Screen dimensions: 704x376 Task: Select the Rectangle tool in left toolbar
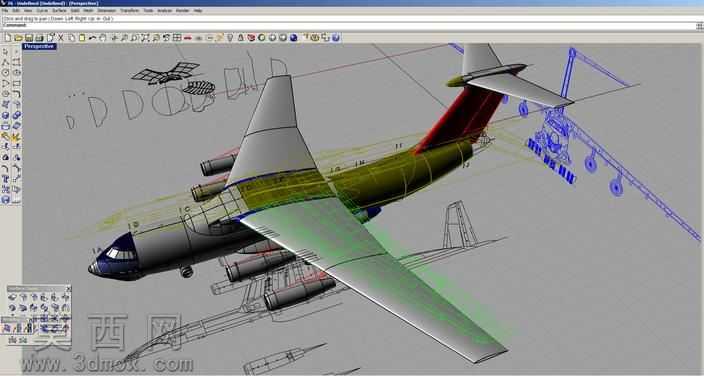tap(17, 84)
